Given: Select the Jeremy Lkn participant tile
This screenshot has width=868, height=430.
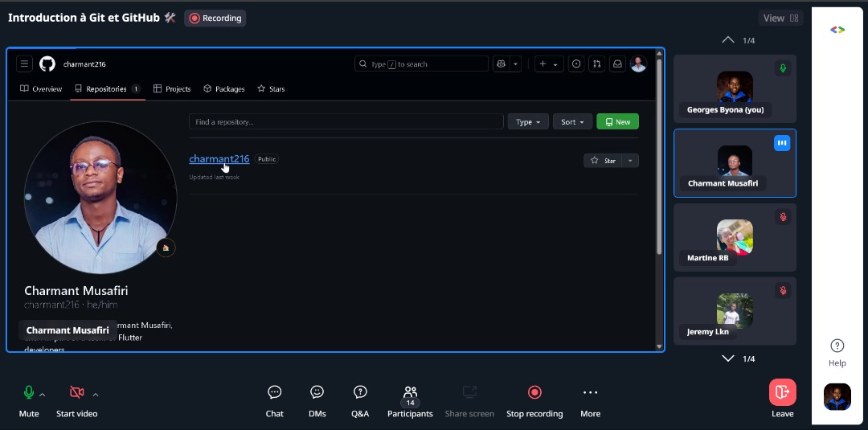Looking at the screenshot, I should pyautogui.click(x=735, y=311).
